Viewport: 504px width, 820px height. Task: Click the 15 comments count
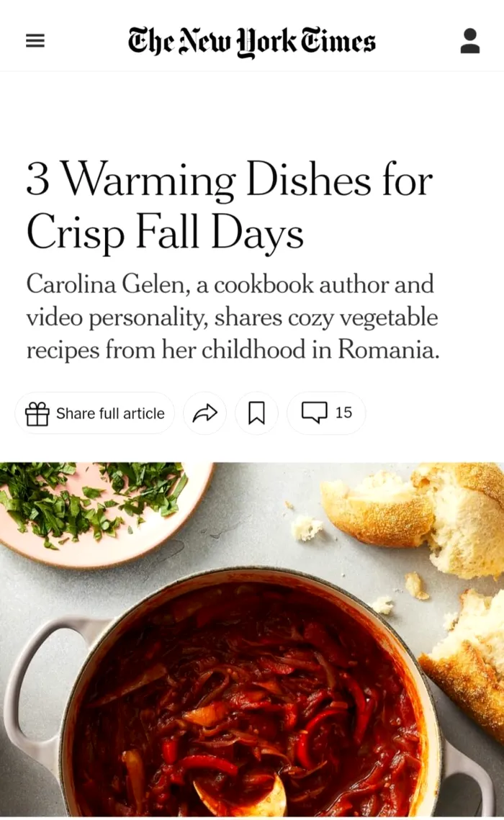pyautogui.click(x=343, y=413)
